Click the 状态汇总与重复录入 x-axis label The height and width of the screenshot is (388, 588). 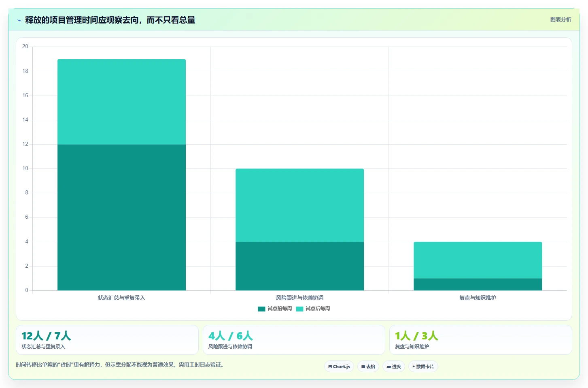coord(121,298)
